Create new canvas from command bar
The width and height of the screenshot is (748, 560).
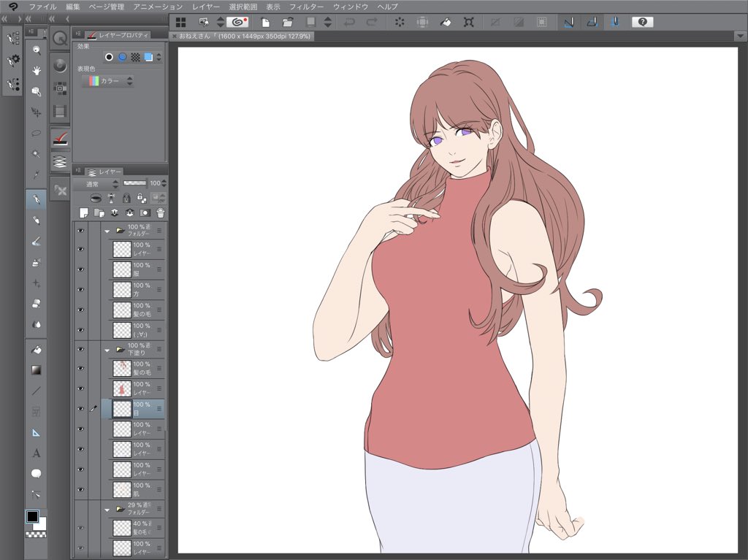pos(265,22)
